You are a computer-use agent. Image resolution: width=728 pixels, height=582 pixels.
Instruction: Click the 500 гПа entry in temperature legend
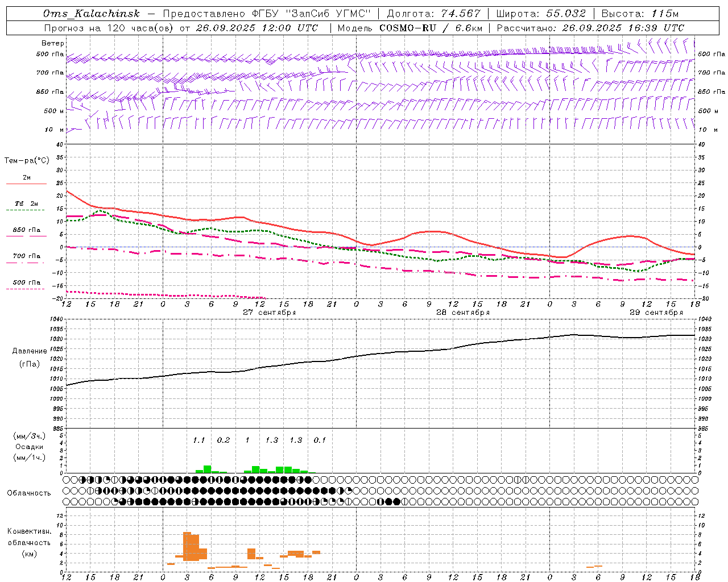[x=26, y=282]
